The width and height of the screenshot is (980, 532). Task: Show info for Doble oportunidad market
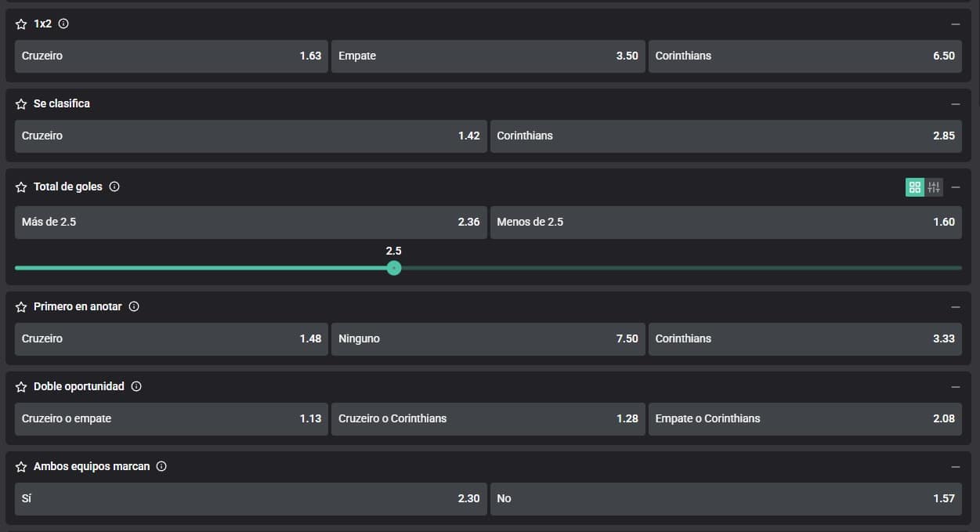[x=136, y=386]
